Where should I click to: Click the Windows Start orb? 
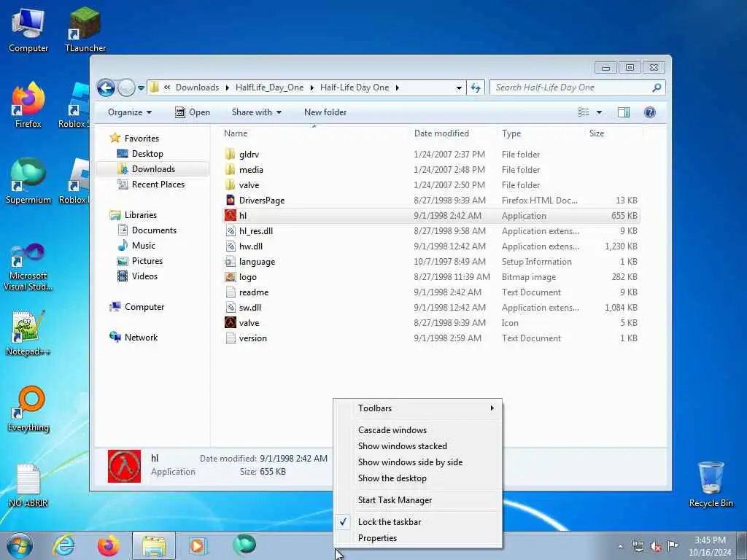coord(20,545)
